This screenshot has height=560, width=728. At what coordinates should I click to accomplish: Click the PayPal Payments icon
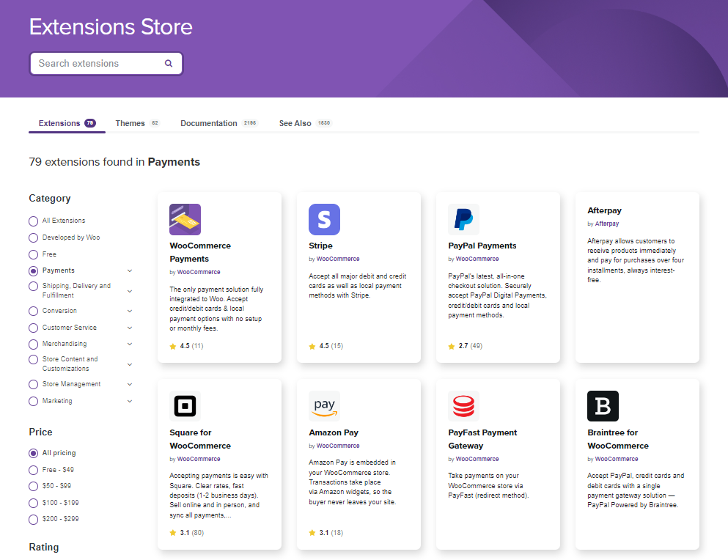463,219
